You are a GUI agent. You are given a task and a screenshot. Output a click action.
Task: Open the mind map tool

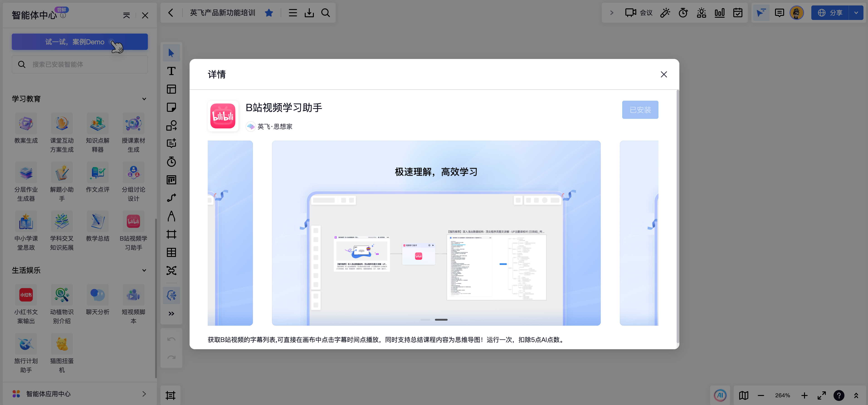171,271
